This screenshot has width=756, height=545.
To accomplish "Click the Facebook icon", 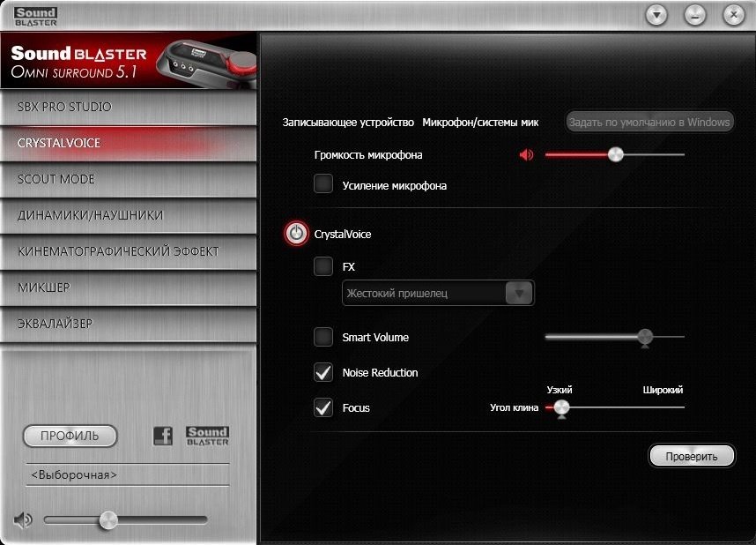I will pyautogui.click(x=163, y=436).
